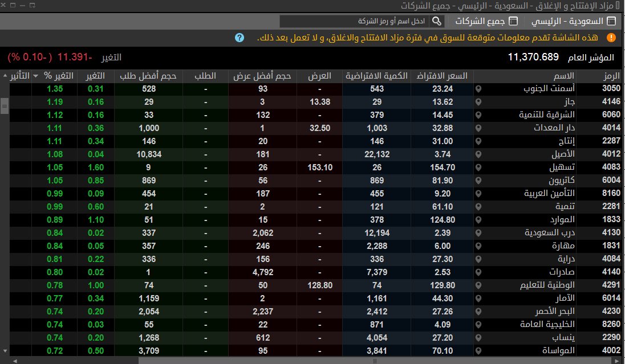Click the orange warning icon in notice bar

tap(611, 38)
